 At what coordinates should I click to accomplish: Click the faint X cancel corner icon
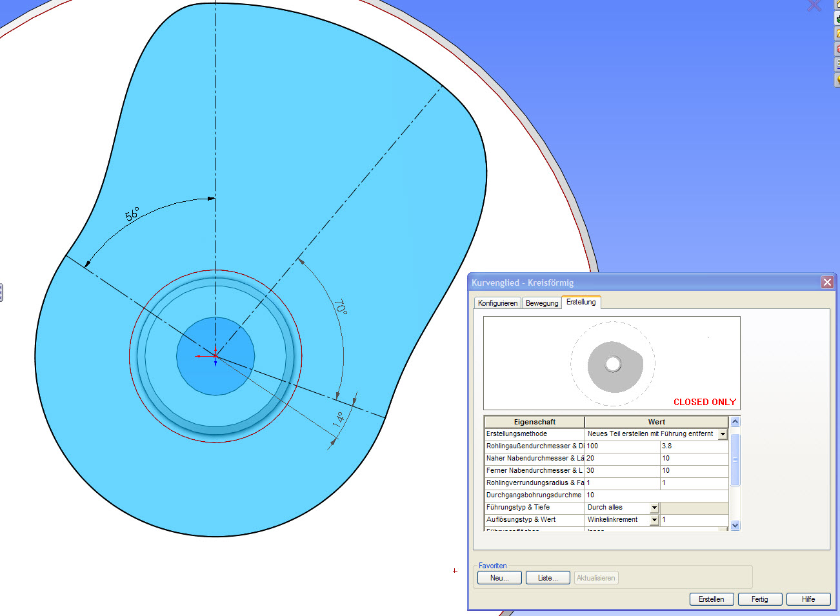point(814,5)
